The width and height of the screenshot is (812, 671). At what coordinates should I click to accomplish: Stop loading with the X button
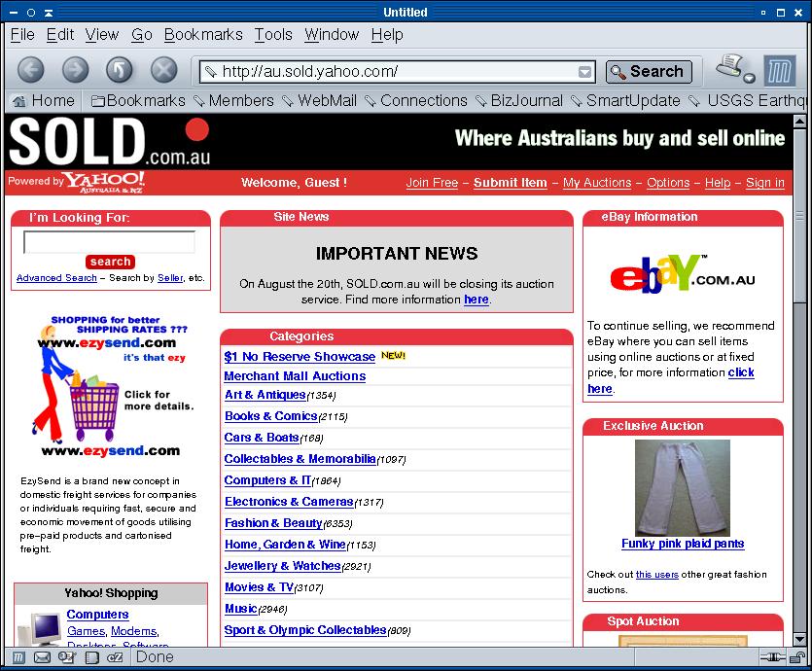163,69
